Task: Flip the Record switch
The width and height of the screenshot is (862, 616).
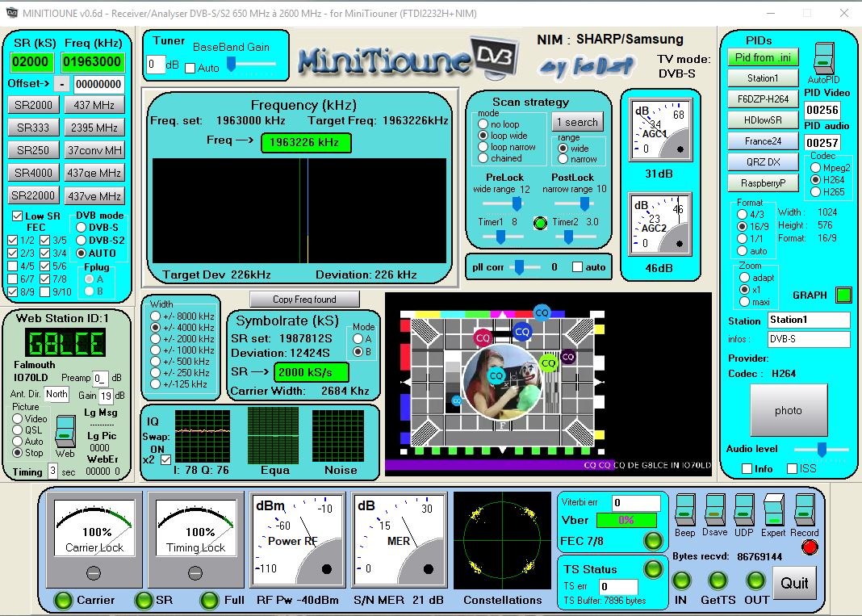Action: (804, 510)
